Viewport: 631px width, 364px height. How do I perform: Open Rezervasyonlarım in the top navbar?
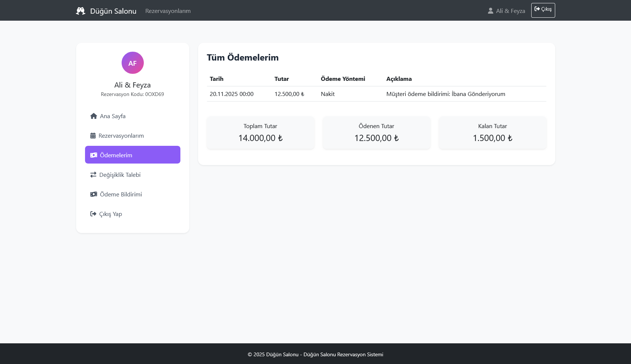pyautogui.click(x=168, y=11)
